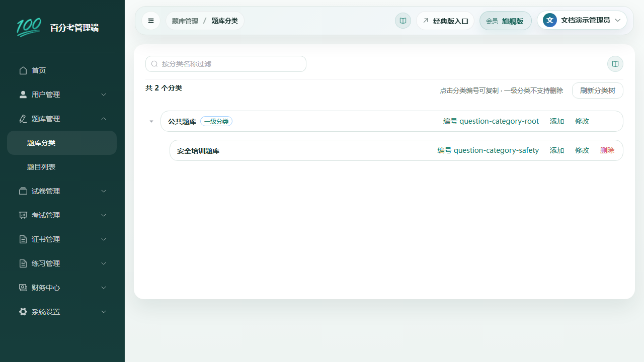
Task: Click the 按分类名称过滤 filter input
Action: pyautogui.click(x=226, y=64)
